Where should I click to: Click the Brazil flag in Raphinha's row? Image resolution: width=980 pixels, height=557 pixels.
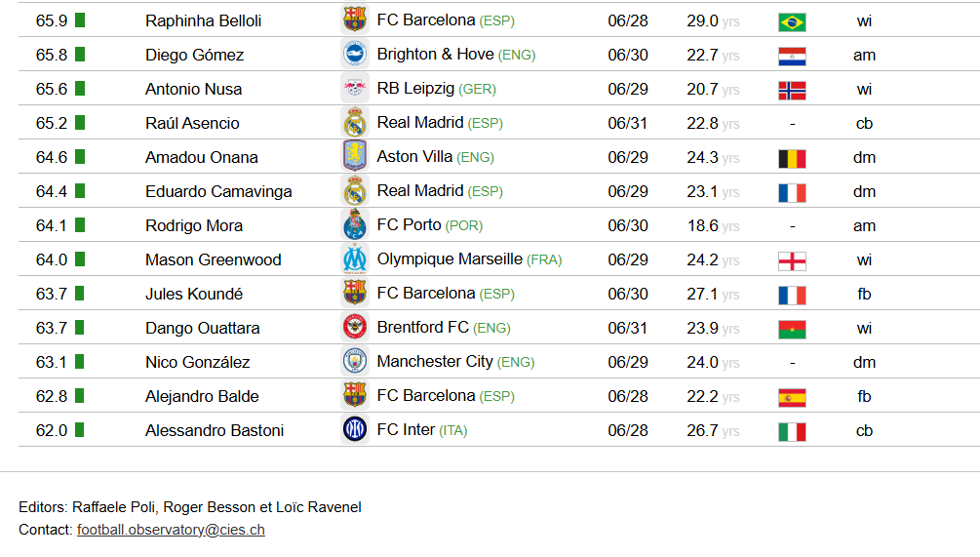792,22
